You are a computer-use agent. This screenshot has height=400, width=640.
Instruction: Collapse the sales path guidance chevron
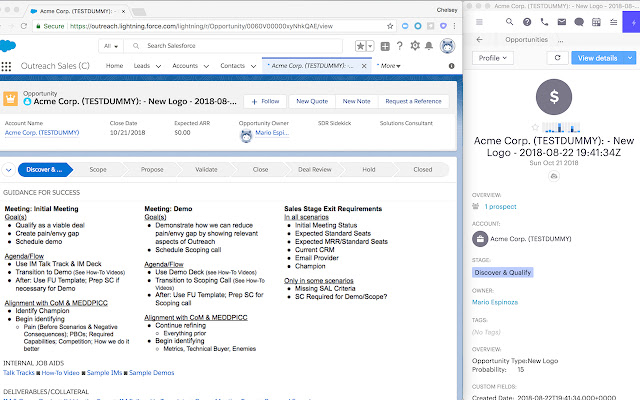pyautogui.click(x=10, y=170)
